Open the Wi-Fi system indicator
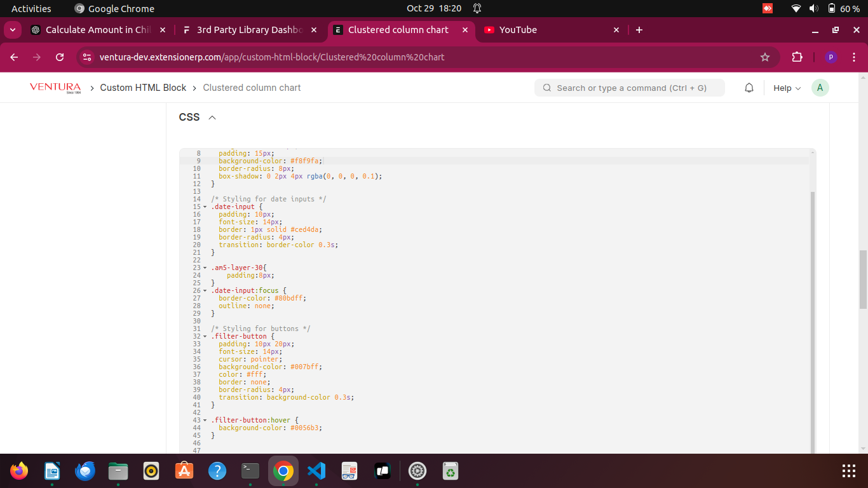 point(796,8)
